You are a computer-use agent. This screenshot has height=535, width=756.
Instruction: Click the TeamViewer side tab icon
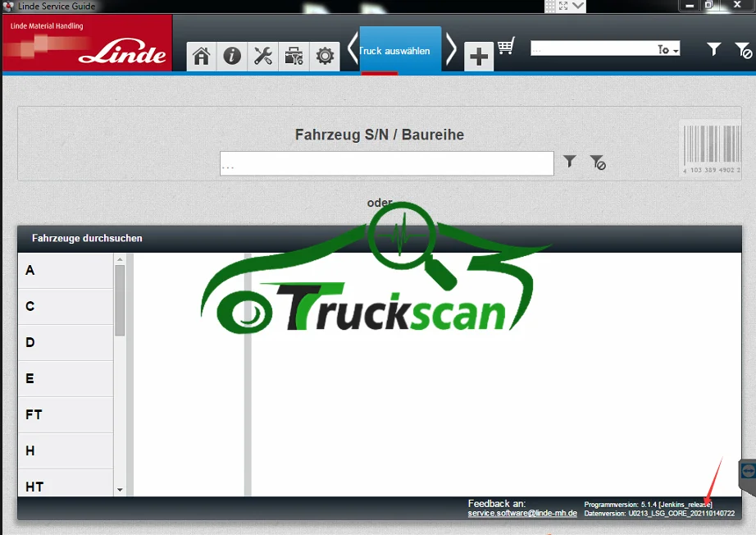coord(748,471)
